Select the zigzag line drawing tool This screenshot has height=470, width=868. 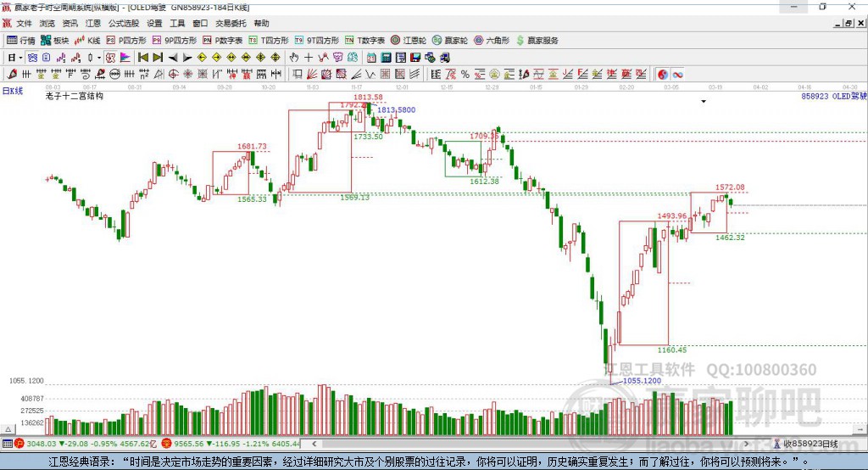[x=370, y=74]
